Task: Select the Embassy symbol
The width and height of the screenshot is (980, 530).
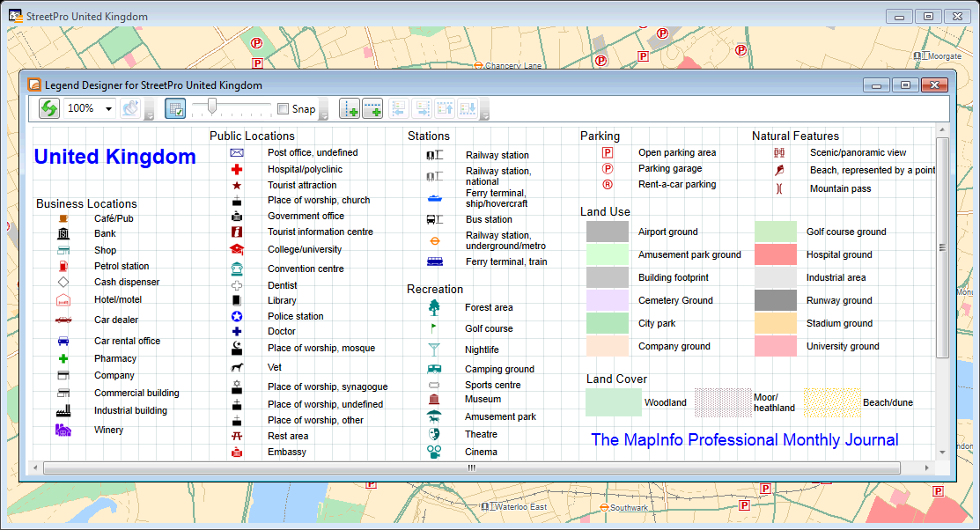Action: [236, 452]
